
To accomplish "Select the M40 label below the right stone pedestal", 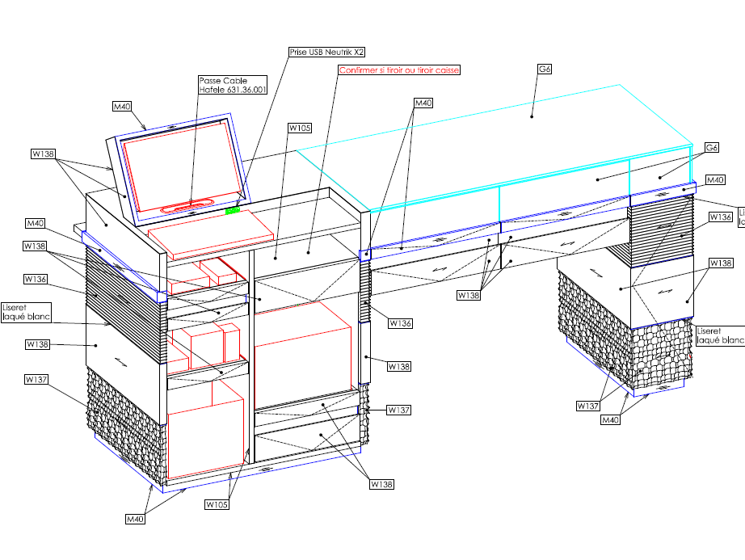I will (x=612, y=420).
